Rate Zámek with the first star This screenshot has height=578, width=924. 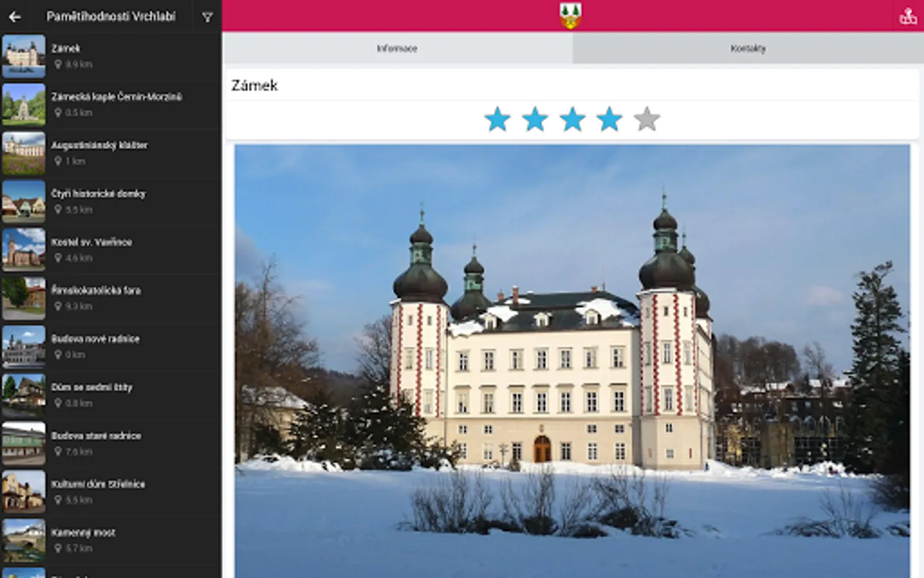497,119
